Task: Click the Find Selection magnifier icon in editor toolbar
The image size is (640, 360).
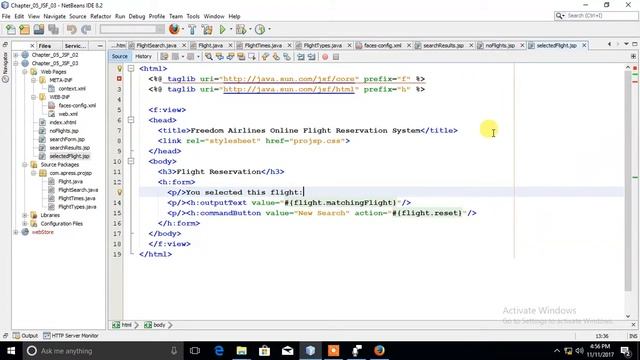Action: tap(209, 57)
